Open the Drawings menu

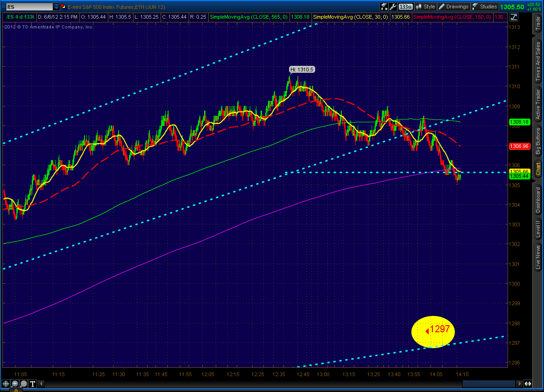[453, 7]
